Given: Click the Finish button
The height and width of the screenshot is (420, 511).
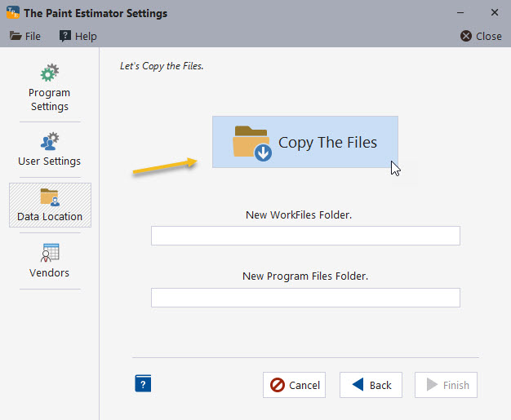Looking at the screenshot, I should pyautogui.click(x=446, y=385).
